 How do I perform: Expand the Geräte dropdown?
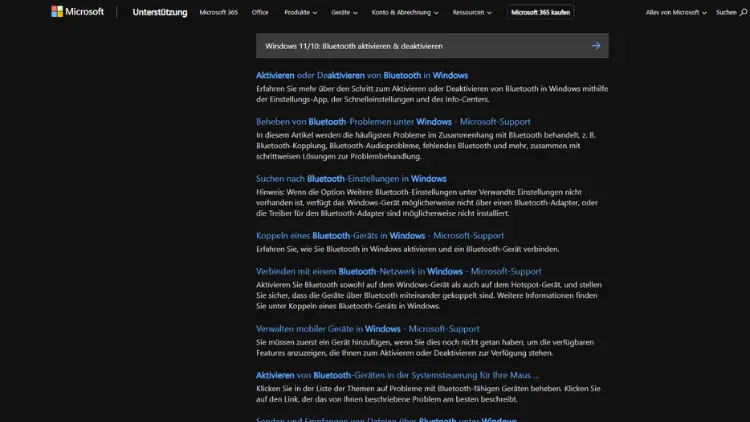point(344,12)
